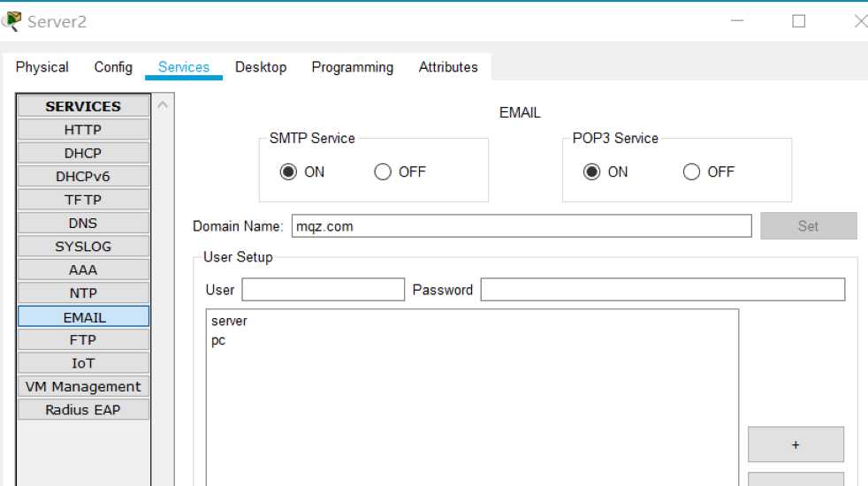Click the Server2 window app icon
Screen dimensions: 868x486
click(11, 21)
